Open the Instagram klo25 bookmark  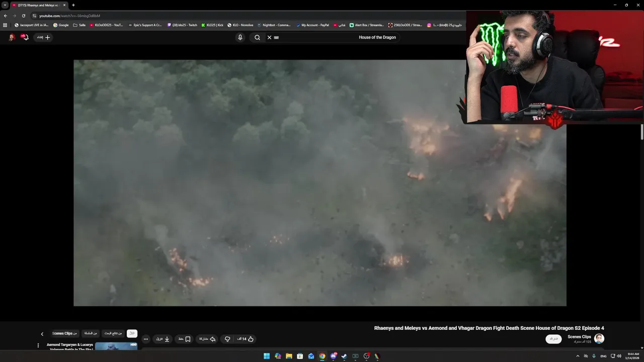coord(444,25)
